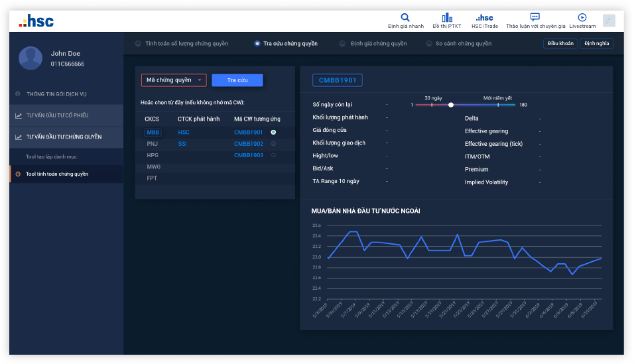Click the Implied Volatility label
Viewport: 636px width, 364px height.
click(x=486, y=182)
